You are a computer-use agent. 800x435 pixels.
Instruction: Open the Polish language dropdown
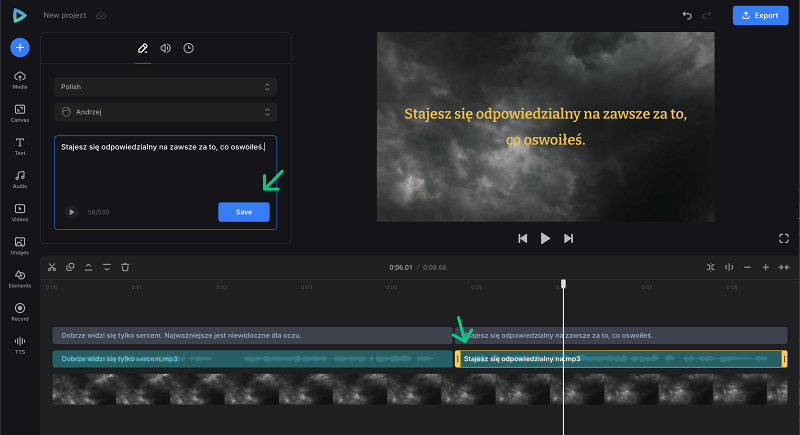[165, 87]
